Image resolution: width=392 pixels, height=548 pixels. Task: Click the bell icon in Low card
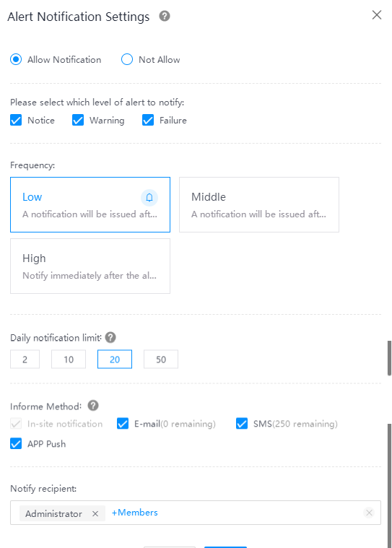click(149, 197)
